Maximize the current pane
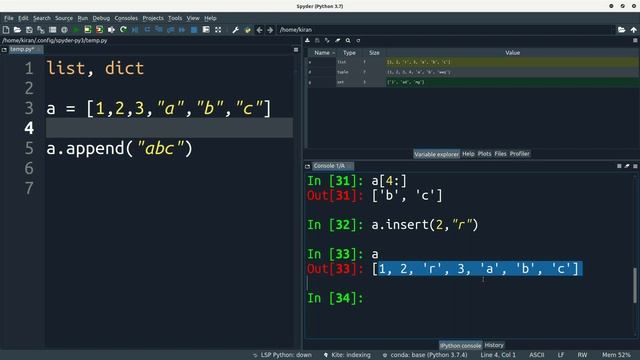This screenshot has width=640, height=360. [206, 30]
